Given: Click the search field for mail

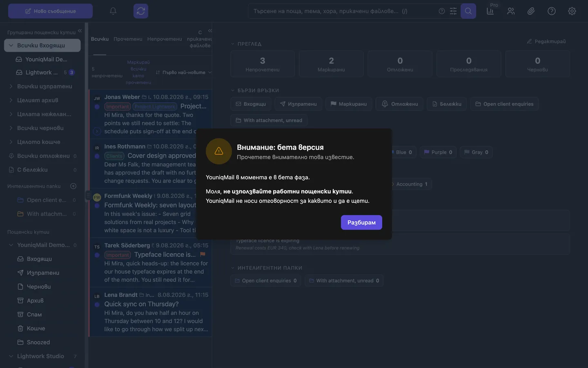Looking at the screenshot, I should pyautogui.click(x=343, y=11).
